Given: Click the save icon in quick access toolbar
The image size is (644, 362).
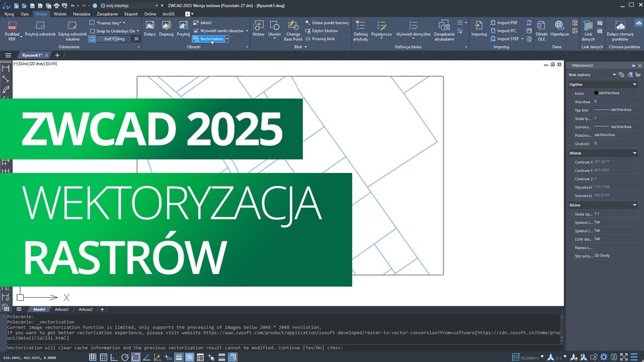Looking at the screenshot, I should coord(31,5).
